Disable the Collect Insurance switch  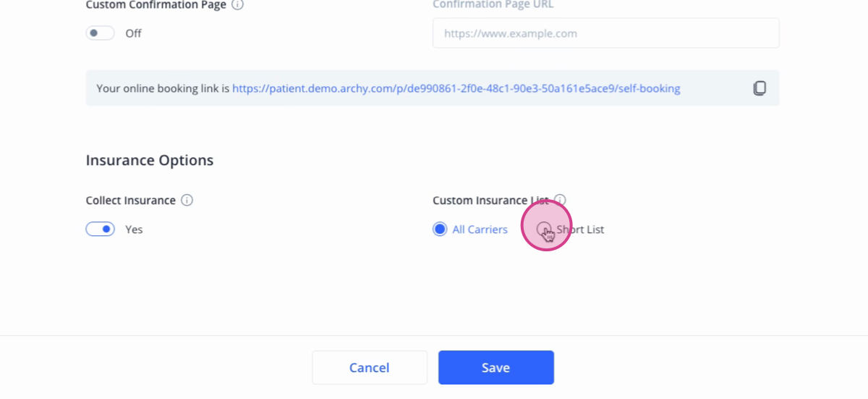[101, 230]
